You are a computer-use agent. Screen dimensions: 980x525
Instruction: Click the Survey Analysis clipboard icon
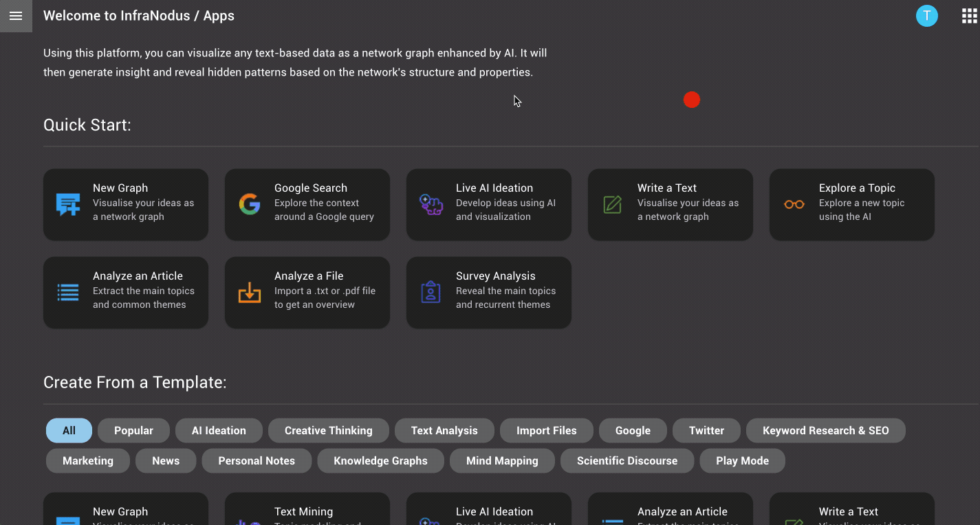coord(431,293)
